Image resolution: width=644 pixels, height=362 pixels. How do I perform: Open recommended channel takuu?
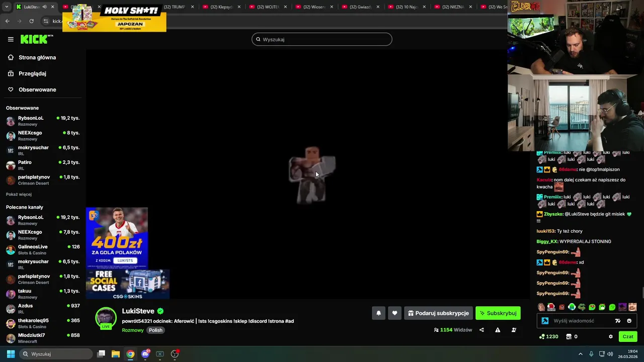[43, 294]
